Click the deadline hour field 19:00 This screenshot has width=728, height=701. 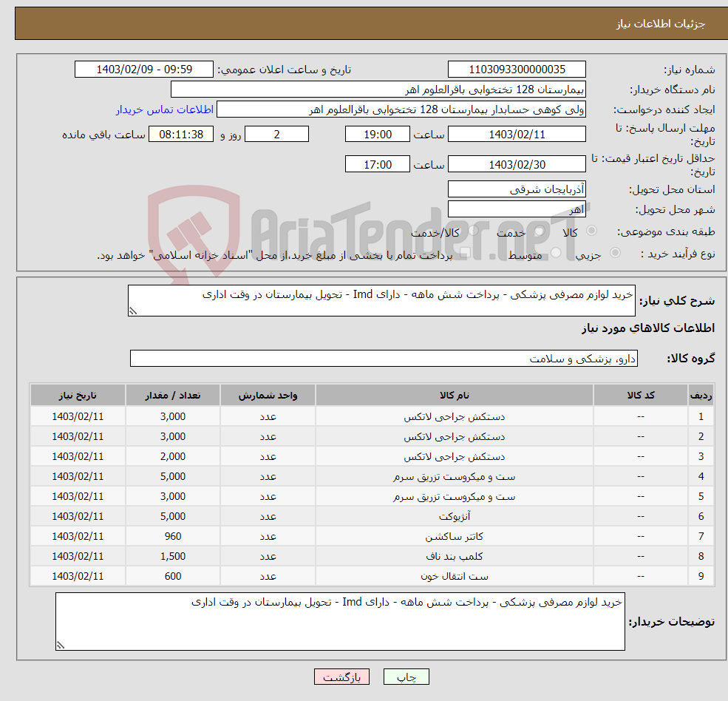pos(378,135)
